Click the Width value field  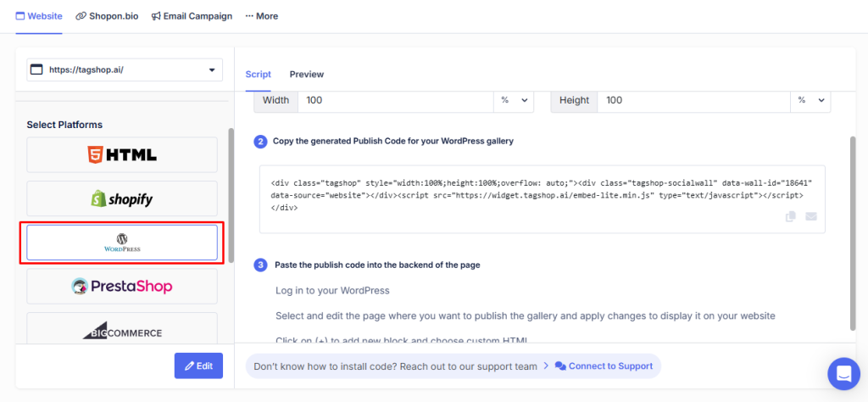coord(396,100)
